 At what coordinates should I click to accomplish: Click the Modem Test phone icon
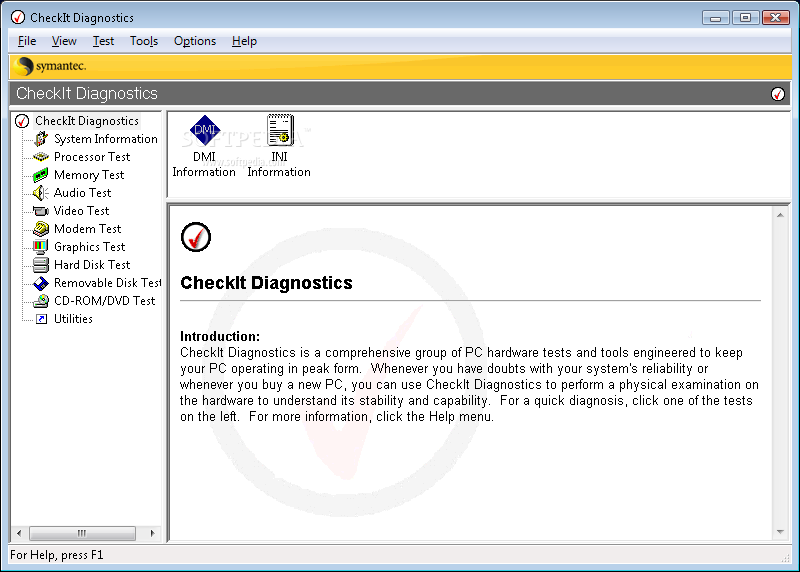pyautogui.click(x=41, y=229)
